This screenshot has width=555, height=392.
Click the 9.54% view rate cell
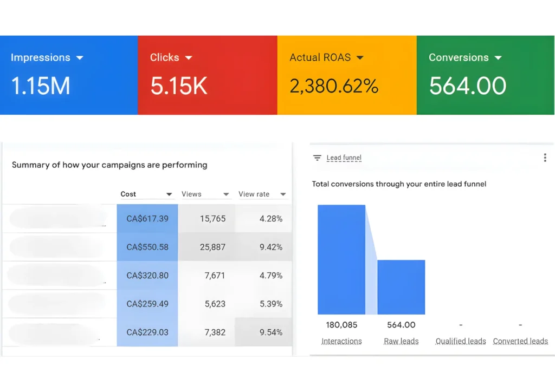coord(264,332)
